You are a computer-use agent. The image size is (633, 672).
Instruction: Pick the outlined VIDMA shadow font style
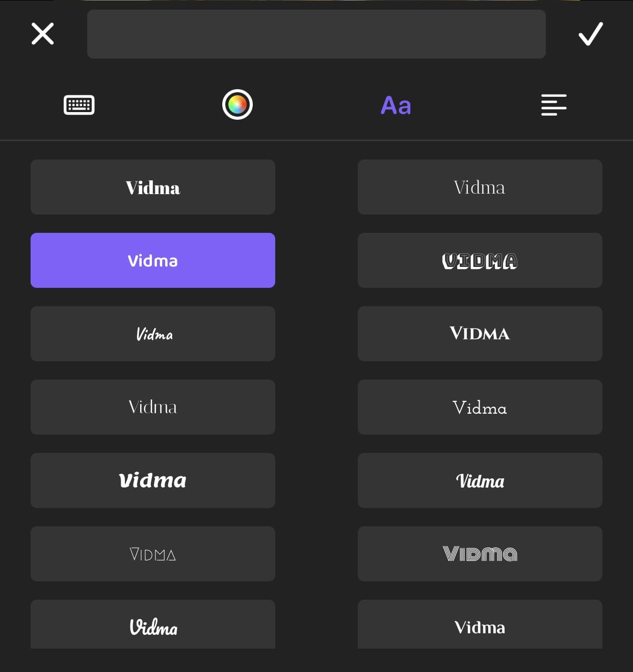480,260
